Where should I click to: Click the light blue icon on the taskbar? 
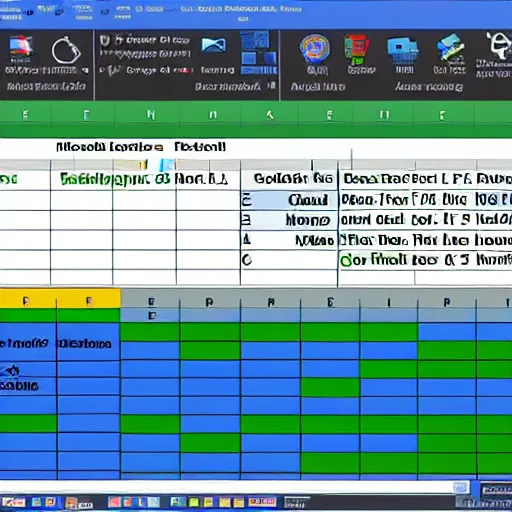click(153, 502)
